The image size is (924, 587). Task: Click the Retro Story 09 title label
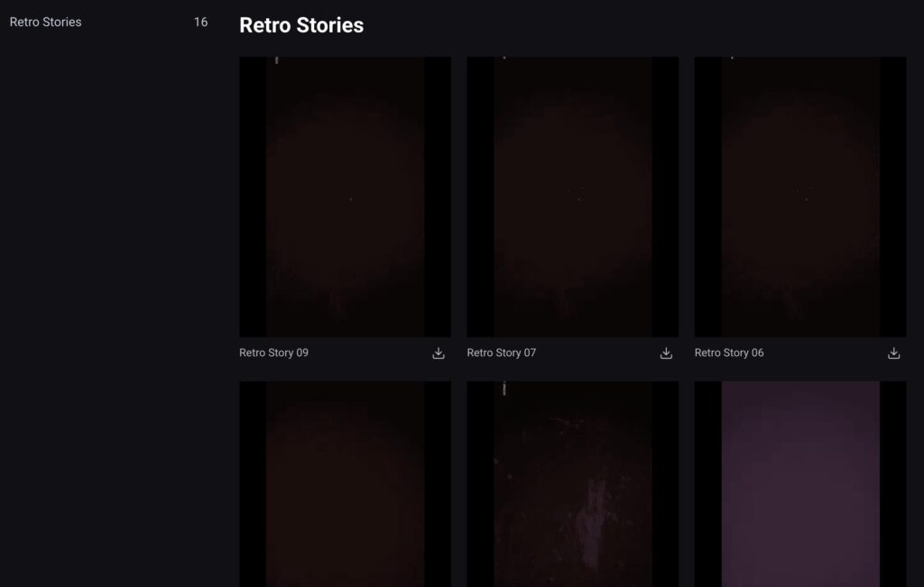[273, 353]
